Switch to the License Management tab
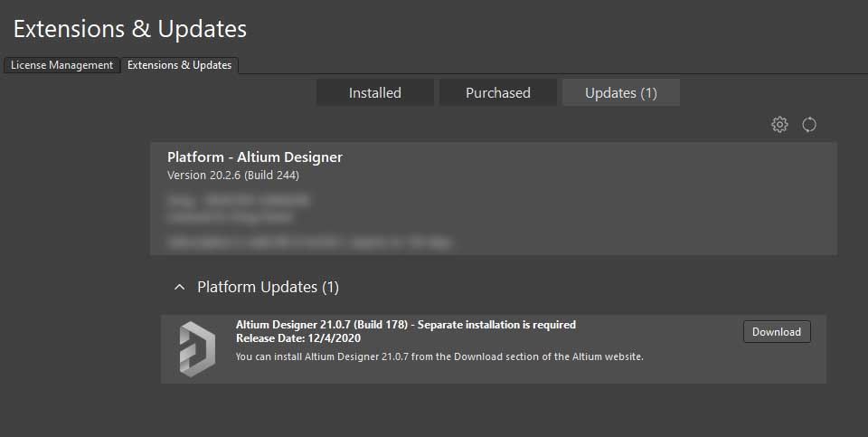This screenshot has width=868, height=437. pos(61,65)
